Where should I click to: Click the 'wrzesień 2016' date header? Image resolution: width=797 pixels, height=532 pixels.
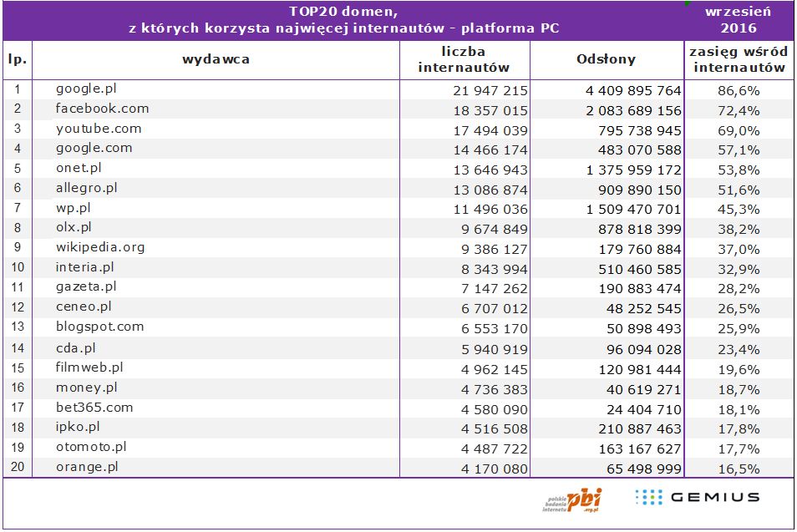coord(738,20)
